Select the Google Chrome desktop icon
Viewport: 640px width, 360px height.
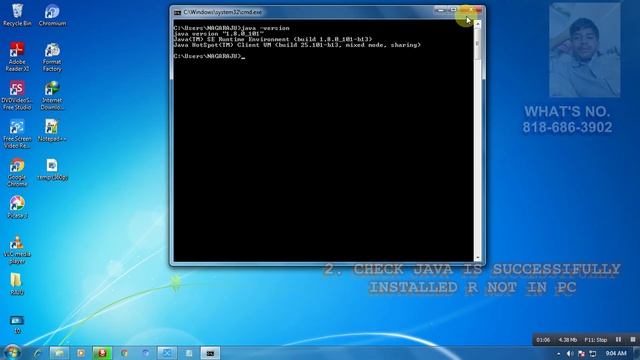pyautogui.click(x=17, y=172)
